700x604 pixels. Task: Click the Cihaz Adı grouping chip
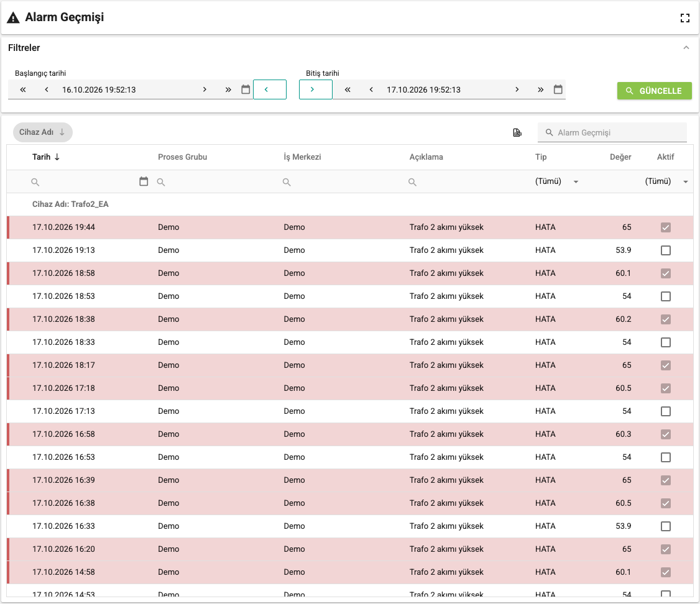[43, 132]
